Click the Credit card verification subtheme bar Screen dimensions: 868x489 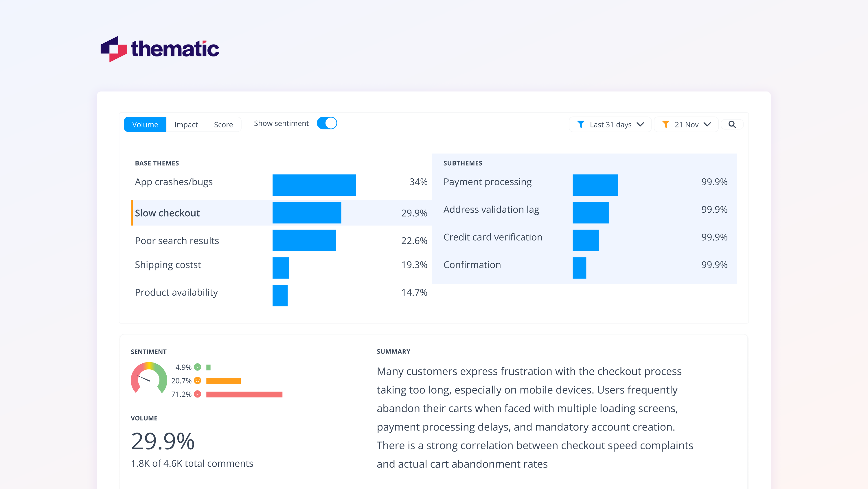(586, 240)
